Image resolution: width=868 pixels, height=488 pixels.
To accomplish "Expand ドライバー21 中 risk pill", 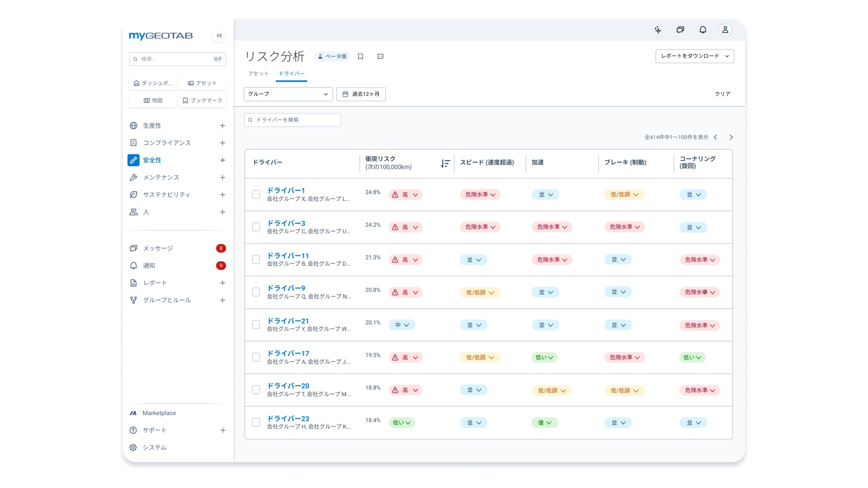I will click(x=402, y=325).
